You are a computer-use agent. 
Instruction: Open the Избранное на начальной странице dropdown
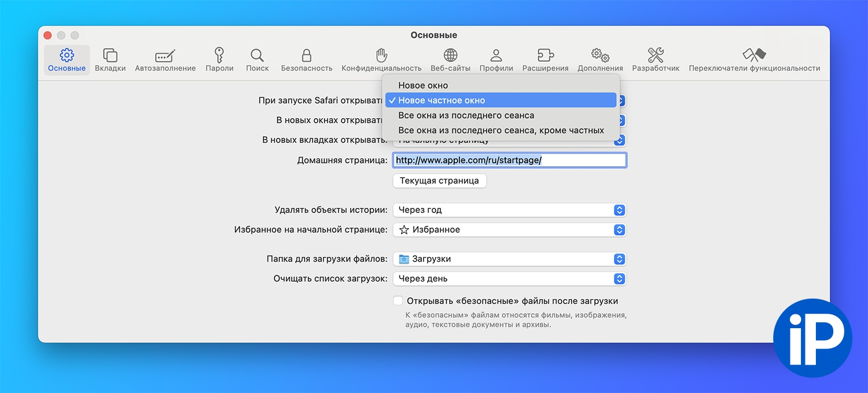(x=509, y=230)
